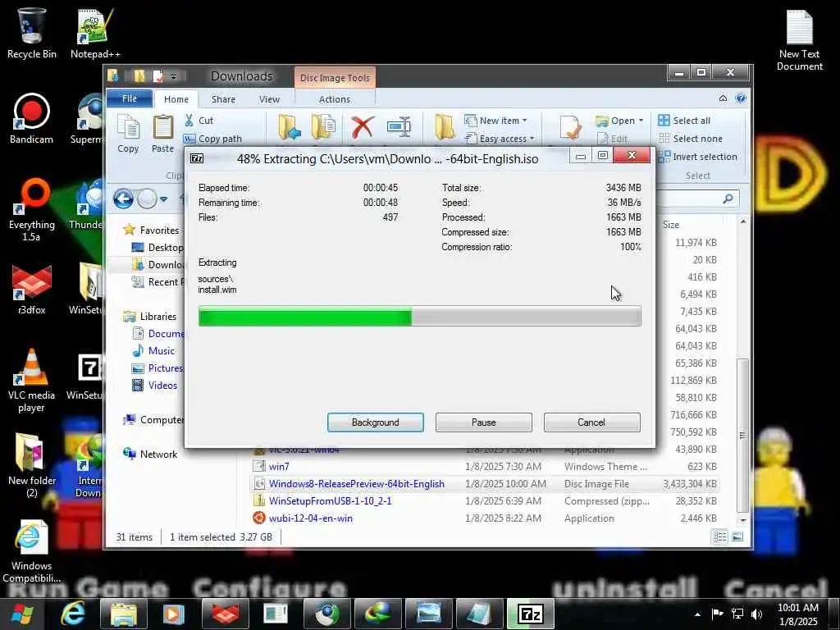Image resolution: width=840 pixels, height=630 pixels.
Task: Click the 7z taskbar button
Action: 532,614
